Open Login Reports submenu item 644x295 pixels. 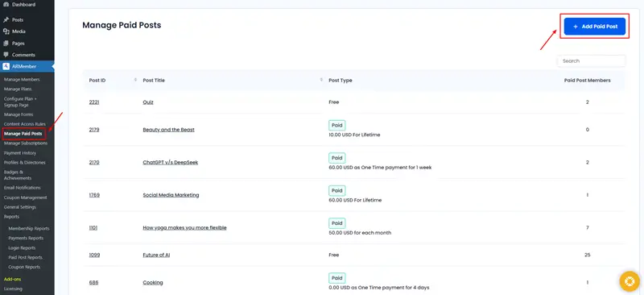[x=22, y=248]
